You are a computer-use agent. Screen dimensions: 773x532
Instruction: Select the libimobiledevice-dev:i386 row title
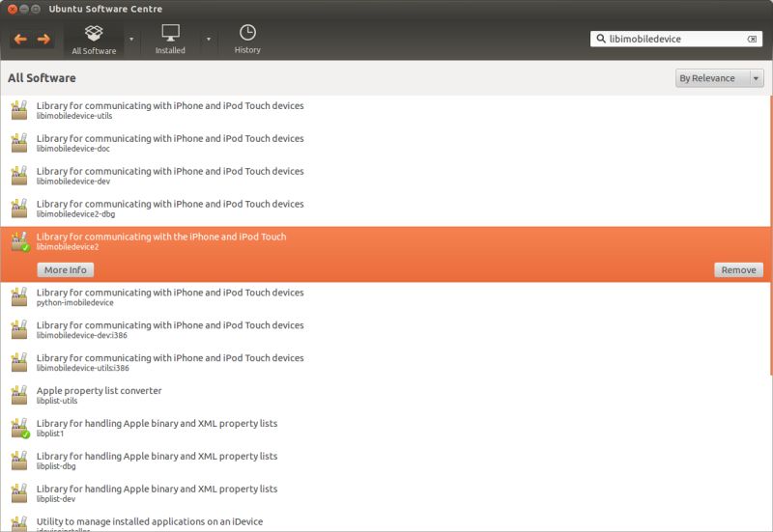(170, 325)
